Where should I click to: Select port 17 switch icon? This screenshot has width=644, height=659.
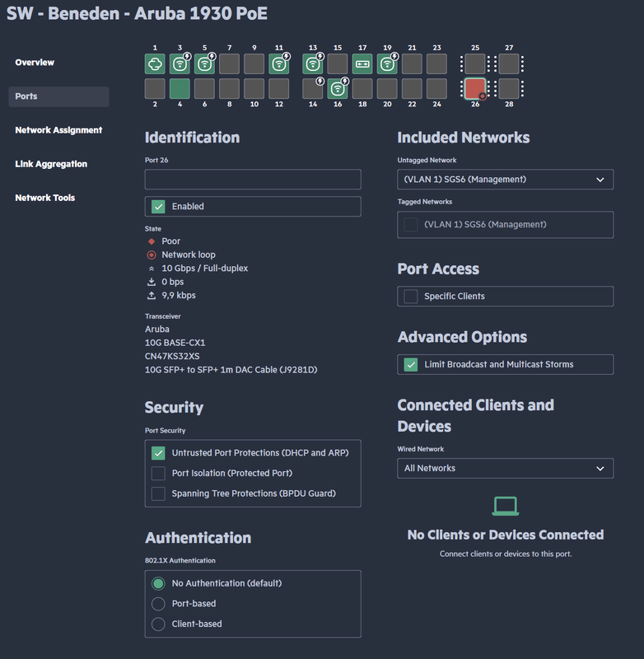(362, 63)
